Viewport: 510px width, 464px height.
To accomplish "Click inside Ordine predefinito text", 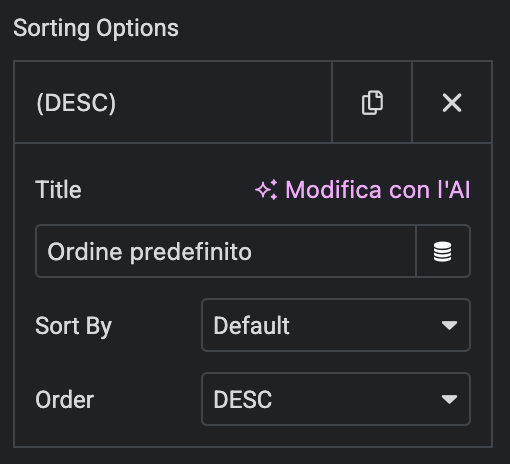I will point(149,252).
